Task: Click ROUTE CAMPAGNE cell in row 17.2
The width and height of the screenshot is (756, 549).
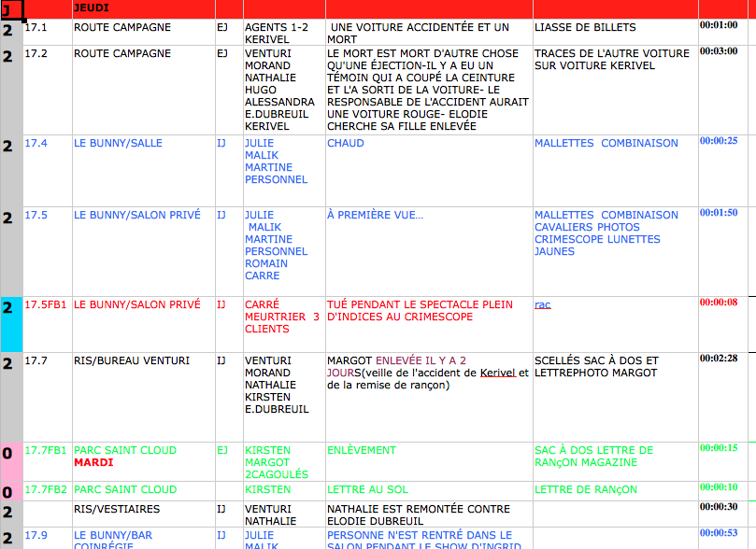Action: coord(144,90)
